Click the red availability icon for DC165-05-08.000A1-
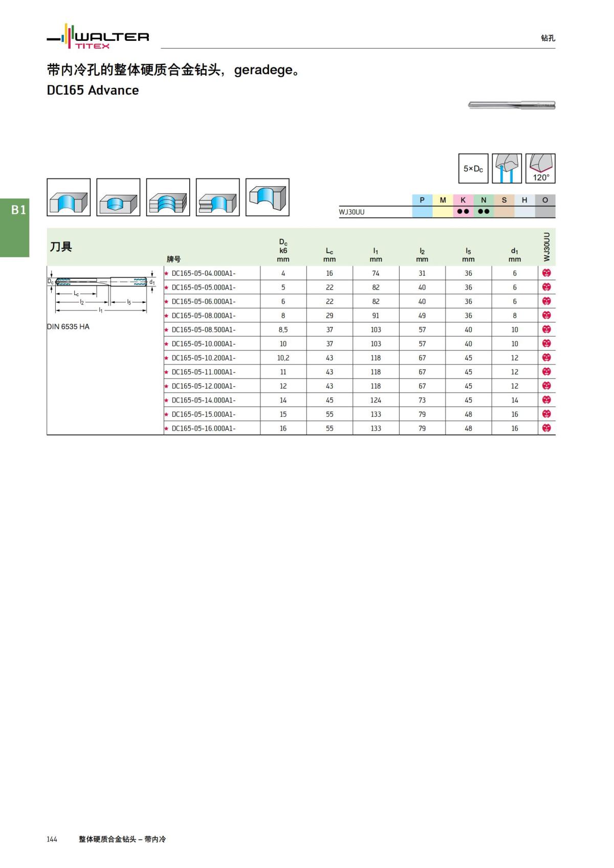The image size is (614, 868). [546, 315]
